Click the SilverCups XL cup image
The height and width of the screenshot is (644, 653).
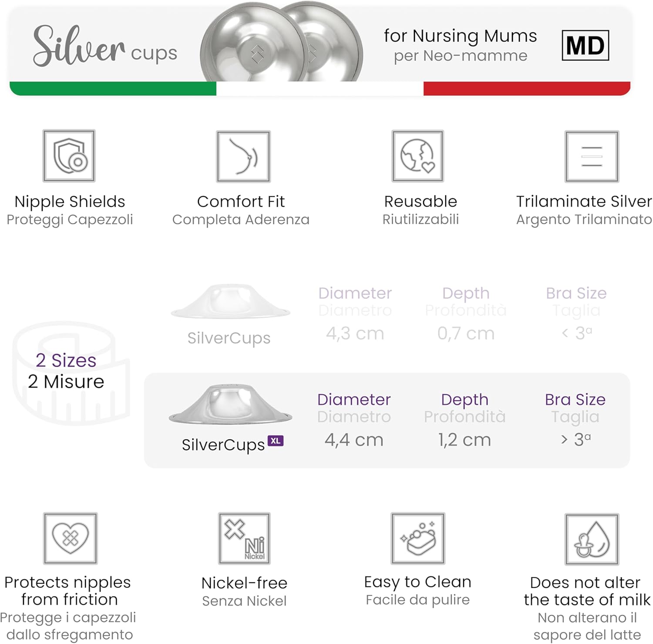click(x=230, y=405)
